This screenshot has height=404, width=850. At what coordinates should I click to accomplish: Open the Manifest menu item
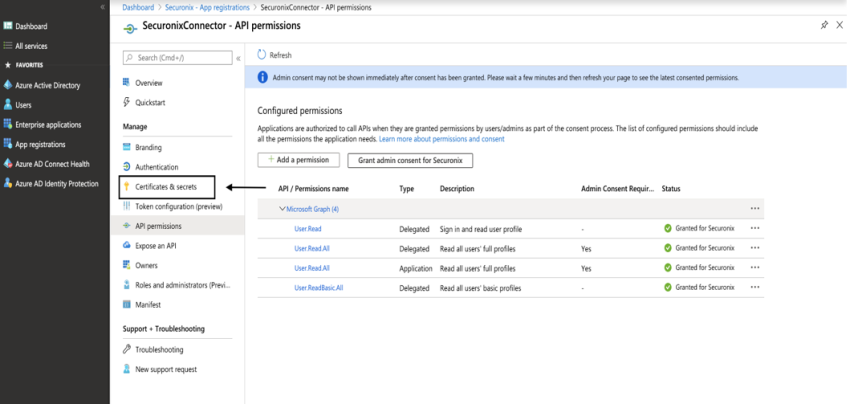point(148,305)
